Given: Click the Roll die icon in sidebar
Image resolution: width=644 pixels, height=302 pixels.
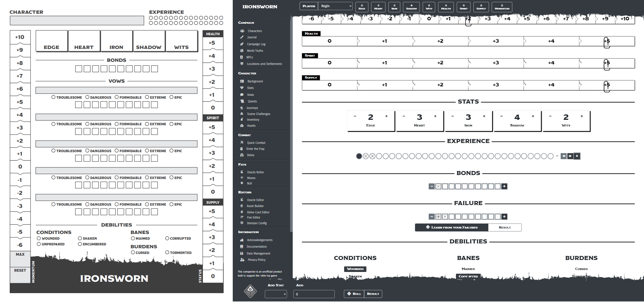Looking at the screenshot, I should [x=242, y=183].
